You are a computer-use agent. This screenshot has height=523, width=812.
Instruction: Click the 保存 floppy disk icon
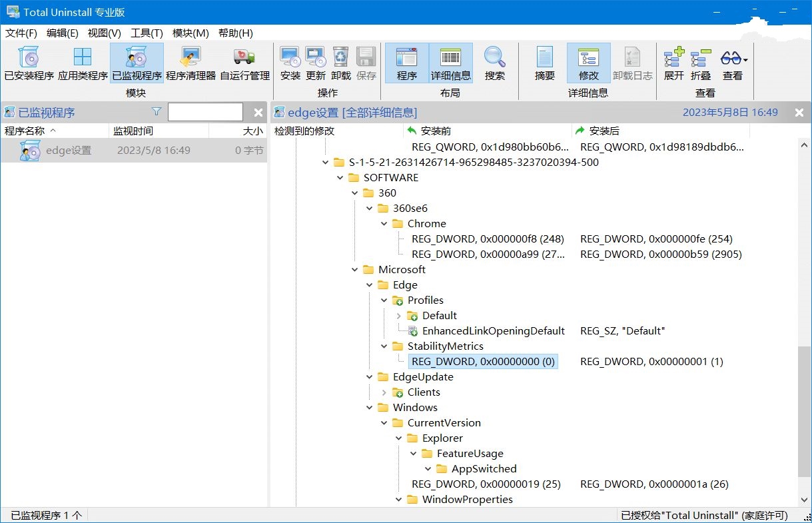[x=366, y=64]
